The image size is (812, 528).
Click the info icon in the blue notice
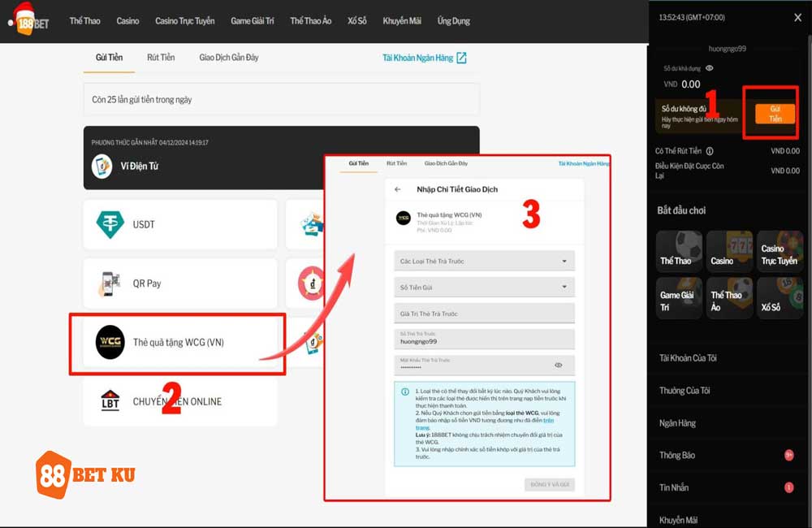[x=405, y=392]
